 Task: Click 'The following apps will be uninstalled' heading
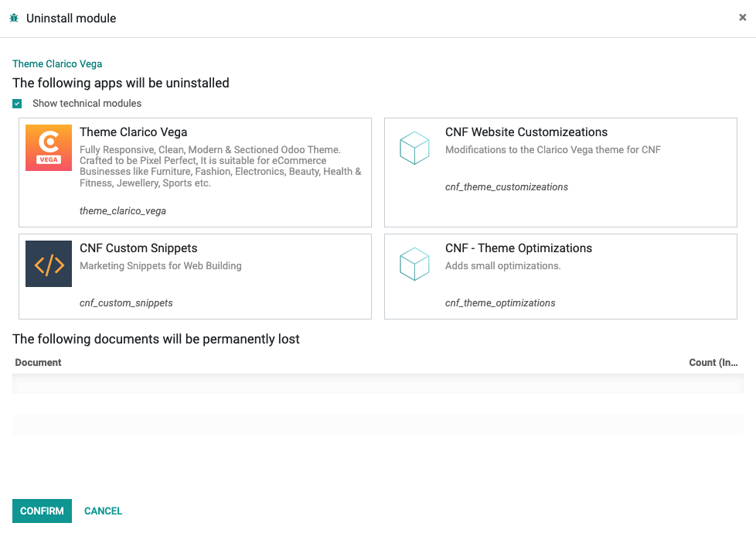(x=121, y=83)
